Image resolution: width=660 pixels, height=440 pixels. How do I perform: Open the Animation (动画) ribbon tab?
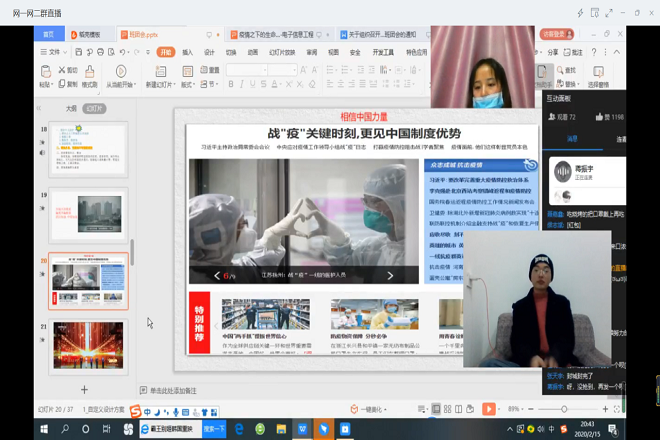pos(253,52)
